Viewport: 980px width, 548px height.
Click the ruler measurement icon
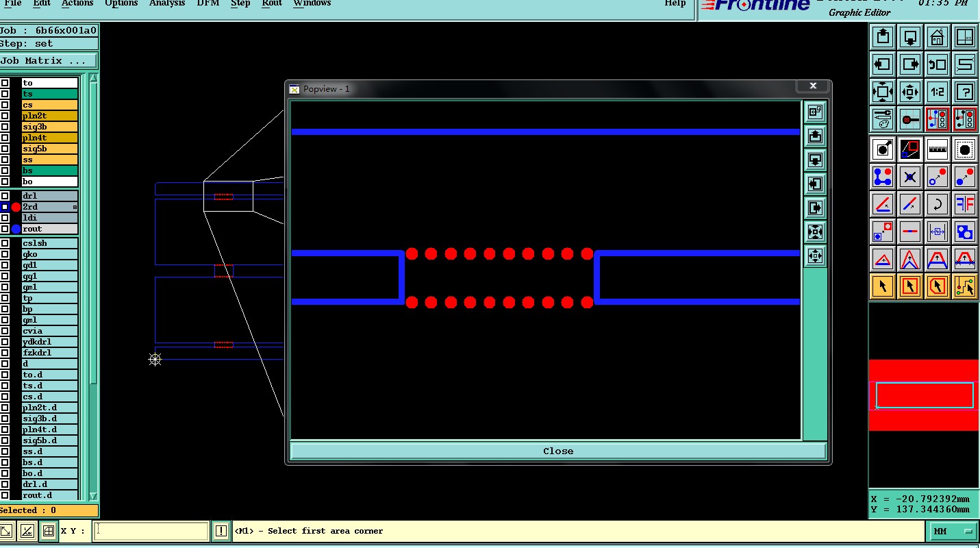[937, 149]
